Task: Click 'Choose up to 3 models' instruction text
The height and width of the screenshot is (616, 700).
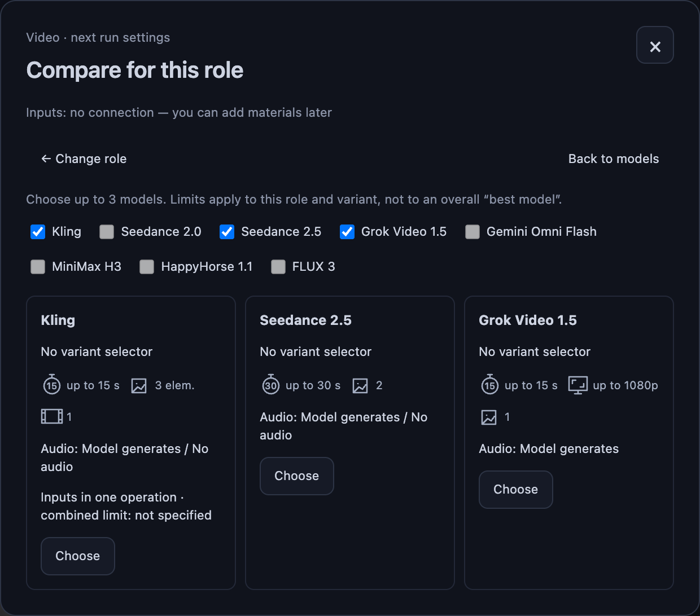Action: coord(294,200)
